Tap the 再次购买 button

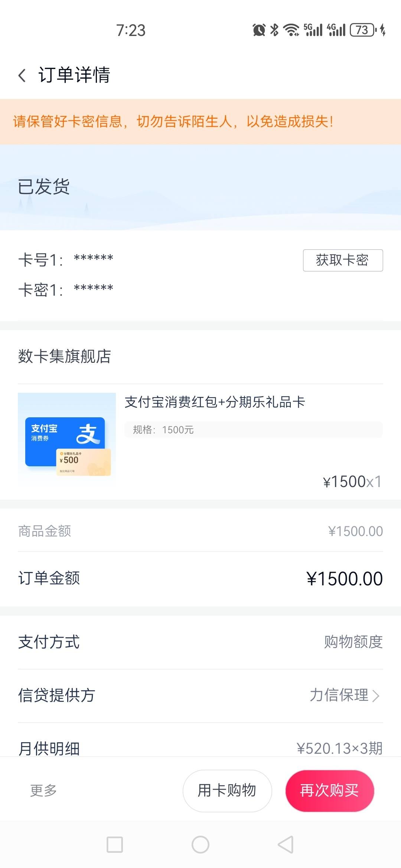pyautogui.click(x=330, y=790)
